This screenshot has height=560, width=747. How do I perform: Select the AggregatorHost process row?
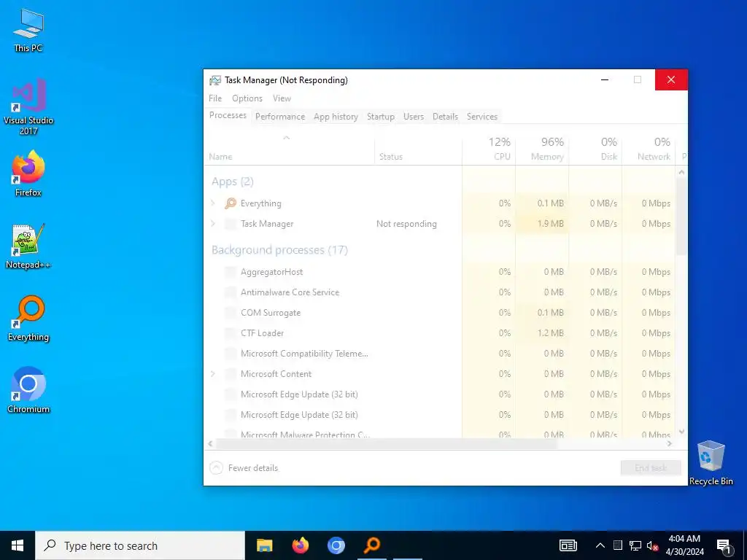coord(439,272)
